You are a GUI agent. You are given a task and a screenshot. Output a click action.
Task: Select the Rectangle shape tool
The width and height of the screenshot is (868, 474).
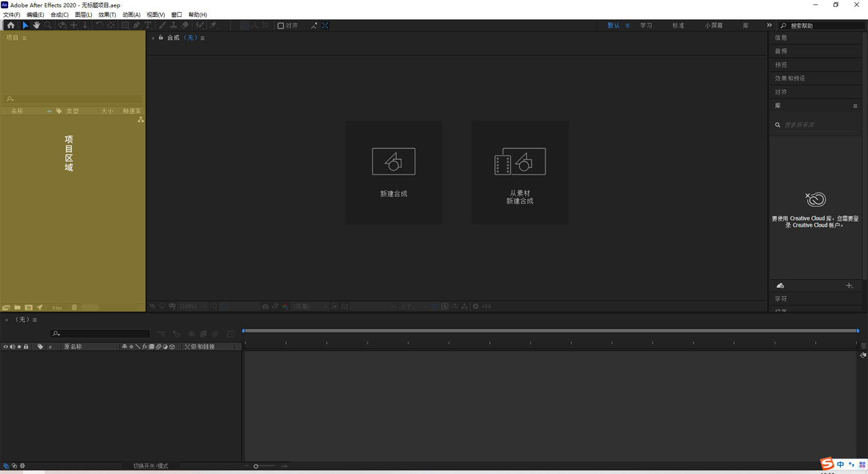(125, 25)
